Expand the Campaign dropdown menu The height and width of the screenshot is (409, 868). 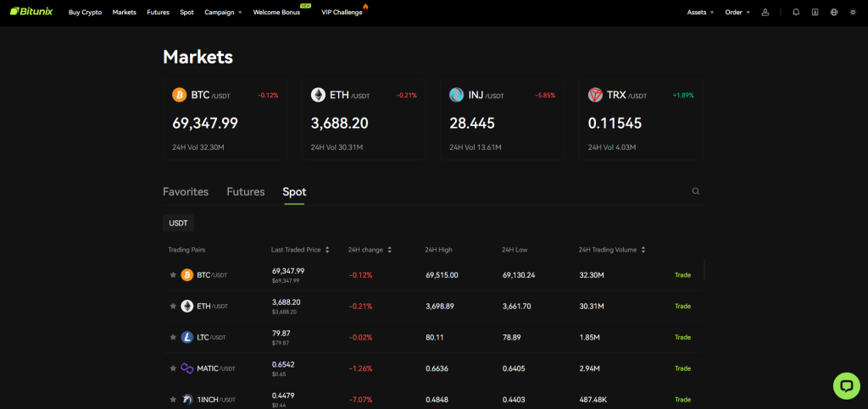click(223, 12)
